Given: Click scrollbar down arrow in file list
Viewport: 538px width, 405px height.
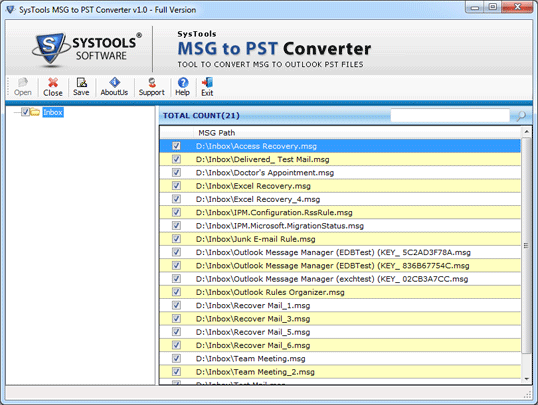Looking at the screenshot, I should pos(526,379).
